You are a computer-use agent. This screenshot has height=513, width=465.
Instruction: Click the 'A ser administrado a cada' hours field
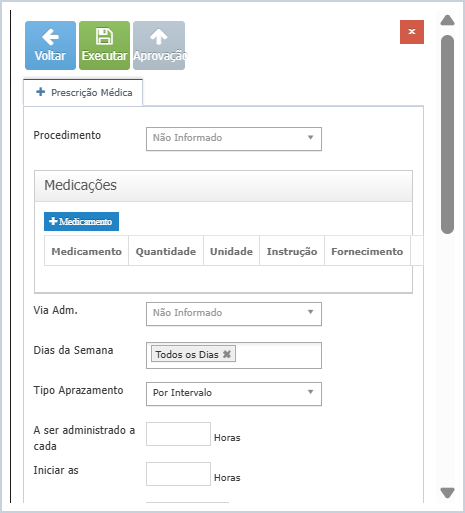(178, 434)
